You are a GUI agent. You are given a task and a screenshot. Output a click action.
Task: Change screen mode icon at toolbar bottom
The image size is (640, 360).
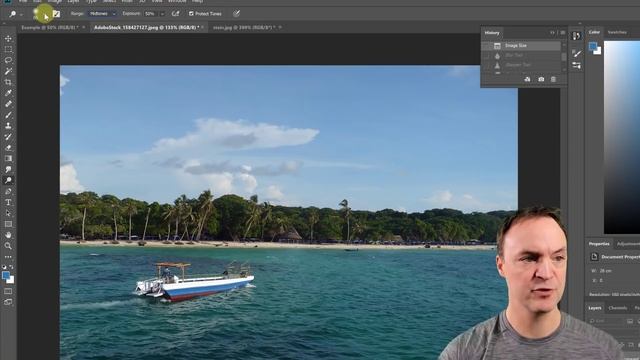pyautogui.click(x=8, y=302)
